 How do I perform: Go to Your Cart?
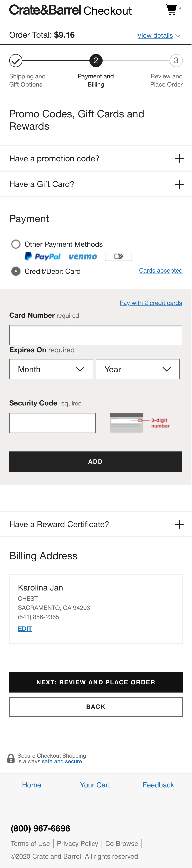click(95, 785)
